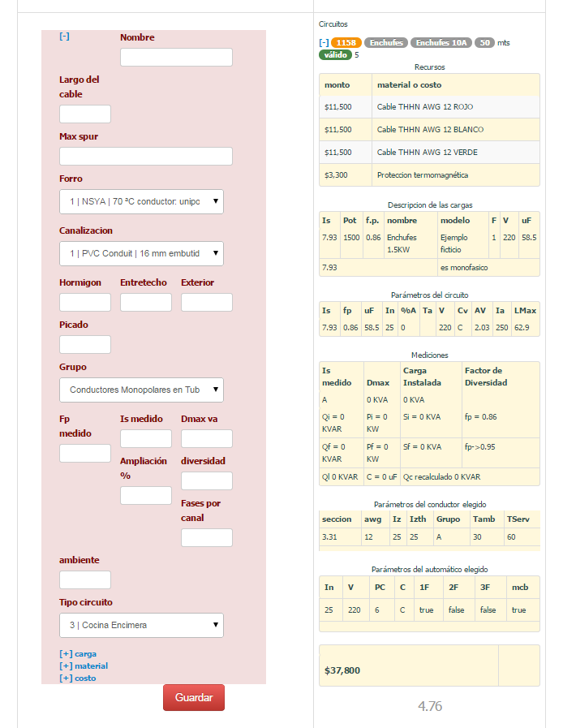Click the Picado input field

click(x=85, y=344)
